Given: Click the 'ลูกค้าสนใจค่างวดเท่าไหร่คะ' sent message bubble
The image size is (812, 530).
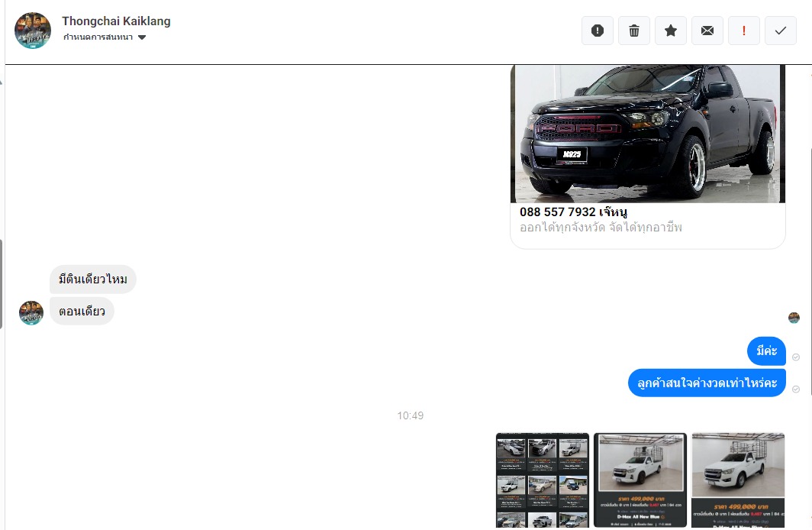Looking at the screenshot, I should click(707, 383).
